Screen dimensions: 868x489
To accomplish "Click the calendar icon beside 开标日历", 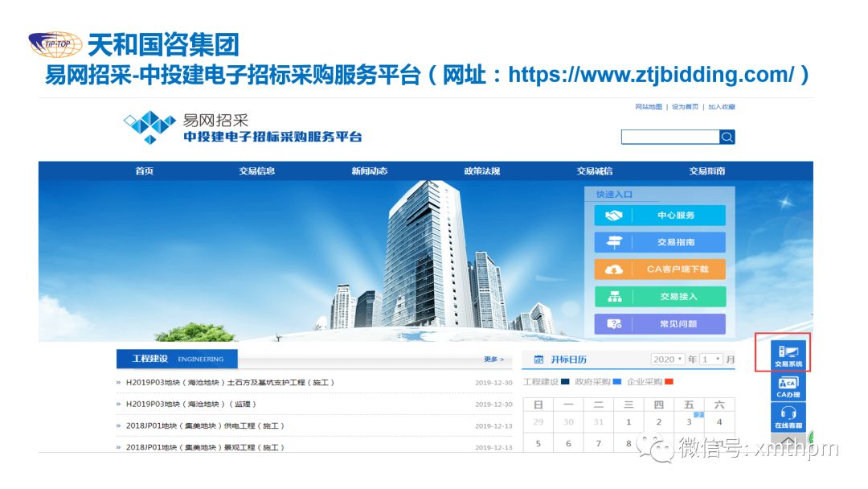I will click(538, 360).
